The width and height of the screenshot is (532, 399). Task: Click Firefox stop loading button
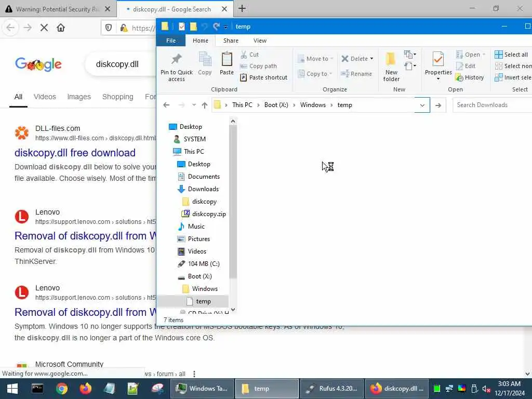pos(44,28)
